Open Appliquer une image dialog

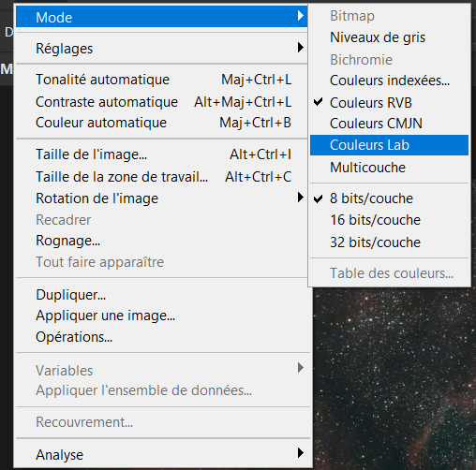[x=163, y=316]
